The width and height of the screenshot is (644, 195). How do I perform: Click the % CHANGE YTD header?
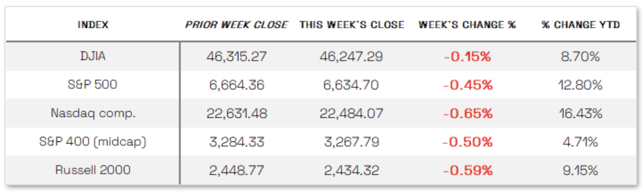580,25
